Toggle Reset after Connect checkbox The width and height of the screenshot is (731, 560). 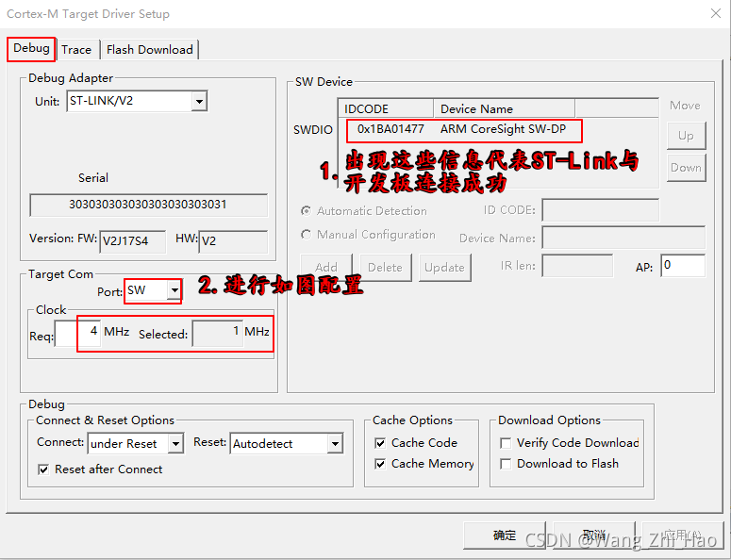click(43, 469)
